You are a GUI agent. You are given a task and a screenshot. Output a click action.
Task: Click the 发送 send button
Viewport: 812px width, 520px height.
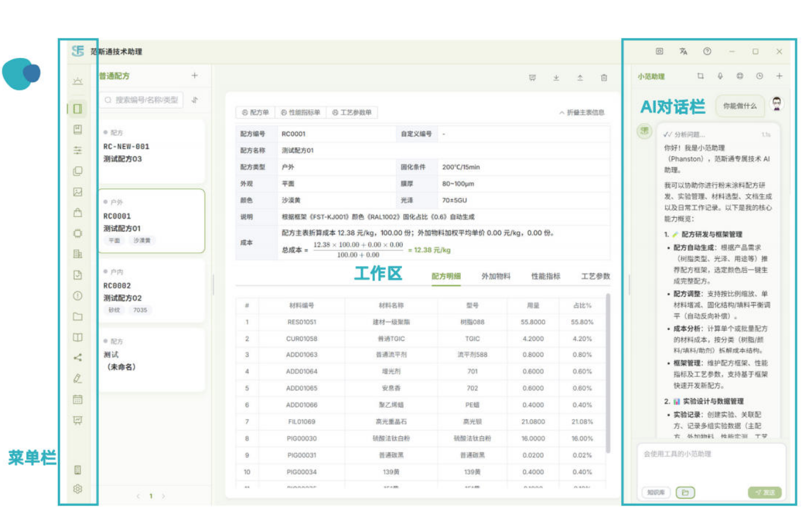[765, 492]
